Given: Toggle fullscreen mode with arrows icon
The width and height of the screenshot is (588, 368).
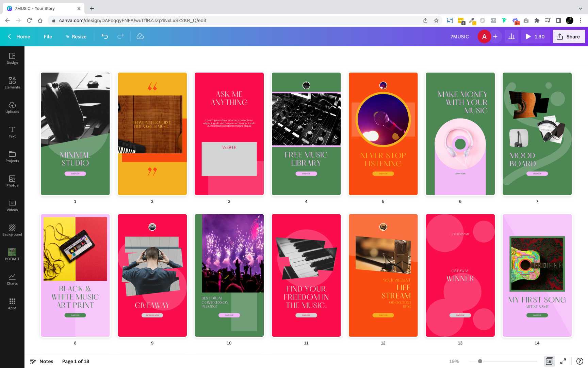Looking at the screenshot, I should pyautogui.click(x=563, y=361).
